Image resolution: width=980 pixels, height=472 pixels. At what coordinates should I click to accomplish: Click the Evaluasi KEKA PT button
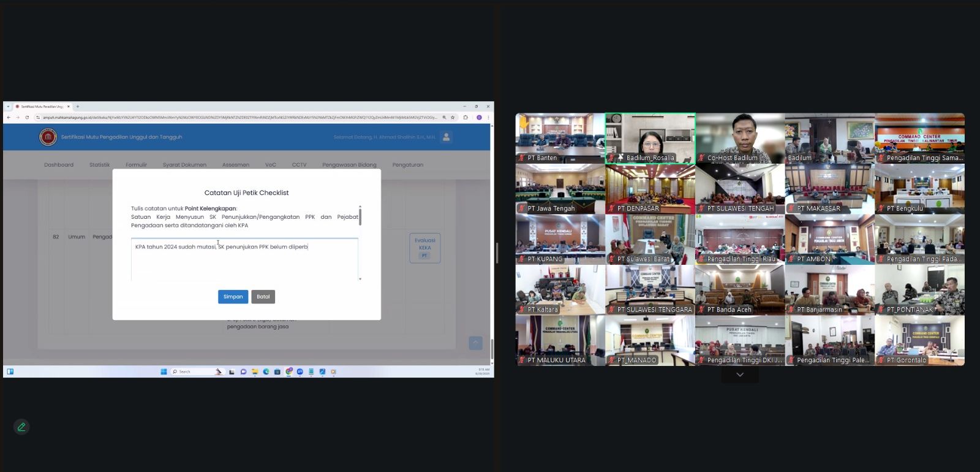coord(425,248)
